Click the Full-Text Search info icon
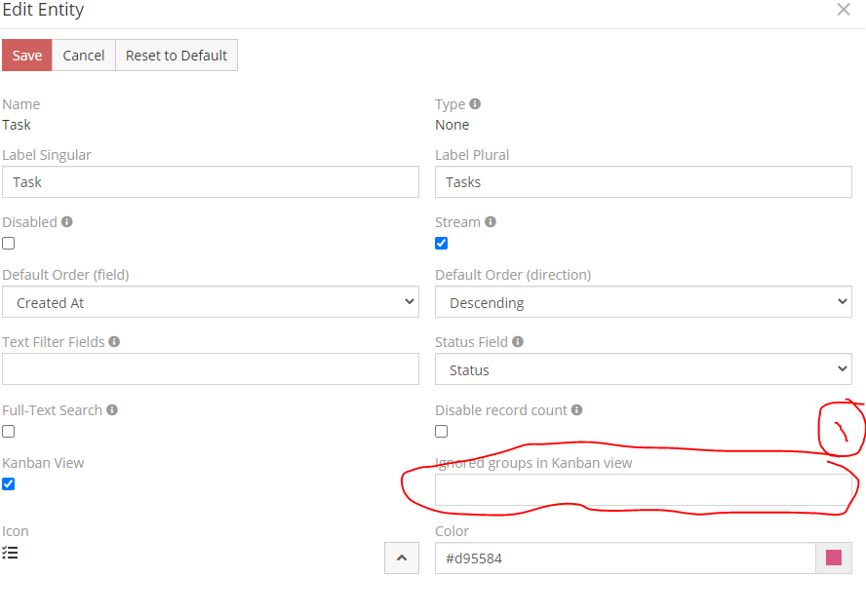 (x=112, y=410)
